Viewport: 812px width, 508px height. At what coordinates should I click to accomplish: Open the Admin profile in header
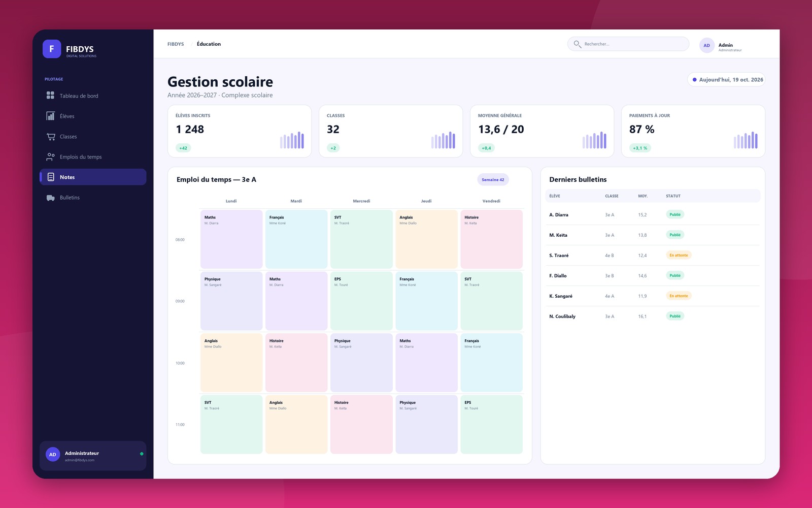click(721, 45)
